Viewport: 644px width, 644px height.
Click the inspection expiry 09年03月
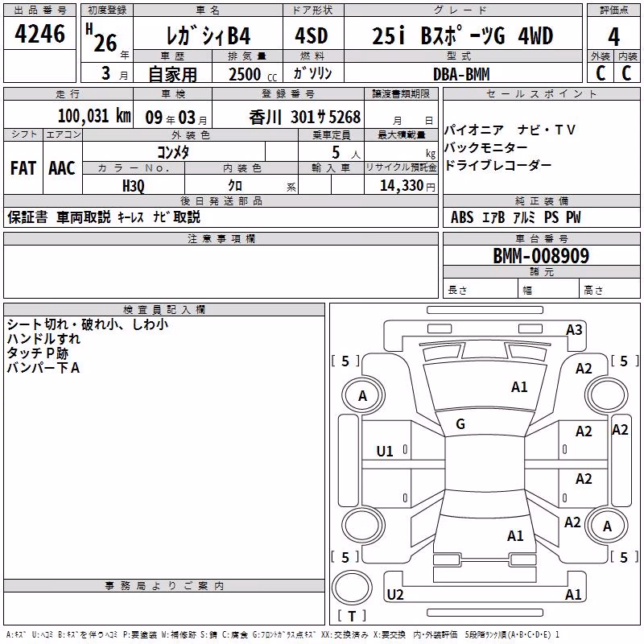click(176, 118)
